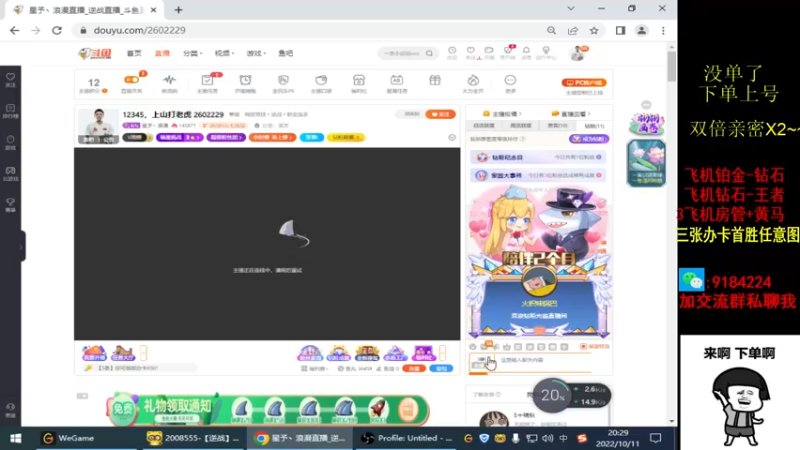Select 直播 in site navigation
800x450 pixels.
tap(162, 53)
